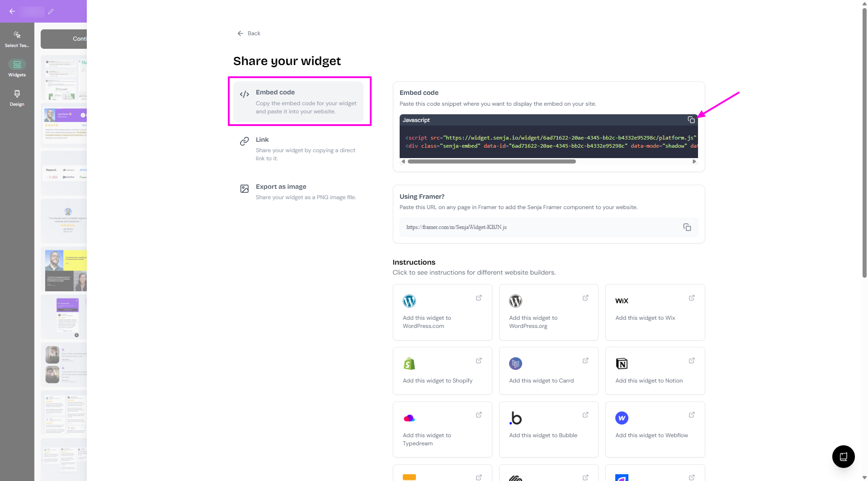The image size is (868, 481).
Task: Open Notion widget instructions external link
Action: tap(691, 360)
